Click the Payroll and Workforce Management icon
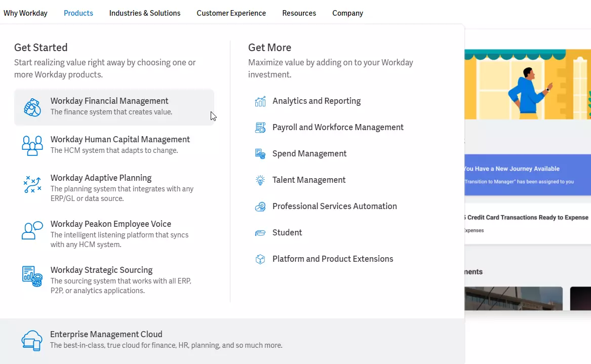Viewport: 591px width, 364px height. [x=260, y=128]
